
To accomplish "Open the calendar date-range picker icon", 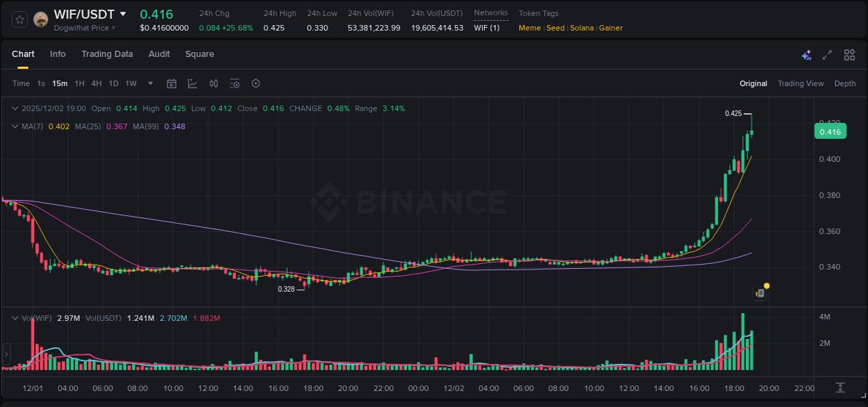I will (x=172, y=83).
